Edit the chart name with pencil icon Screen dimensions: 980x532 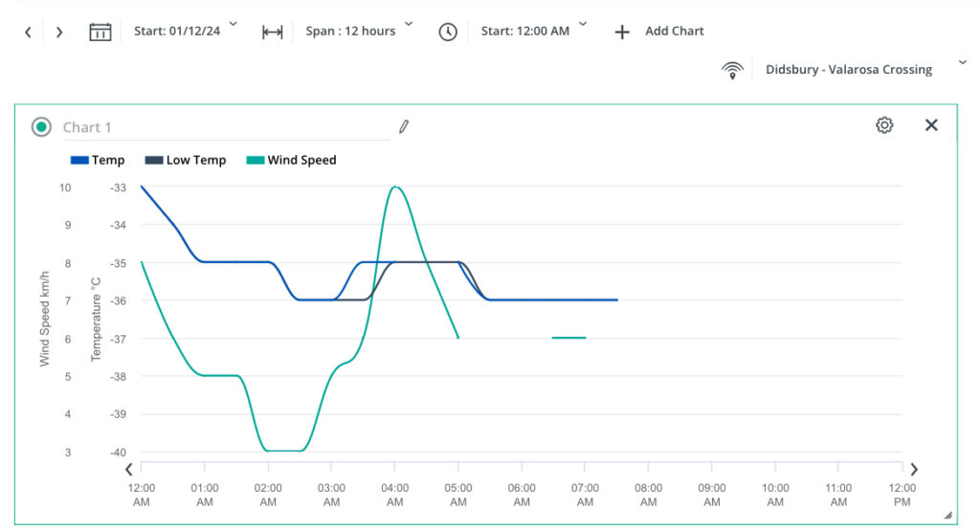point(404,126)
